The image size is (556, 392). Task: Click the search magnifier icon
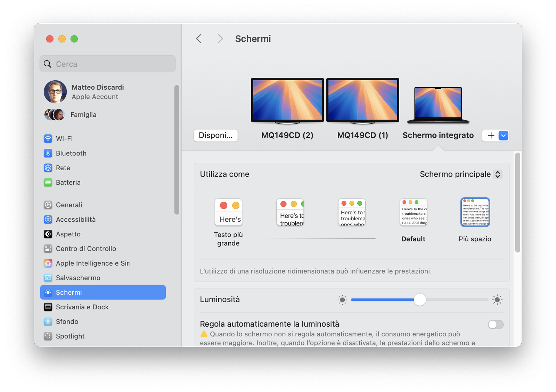48,64
